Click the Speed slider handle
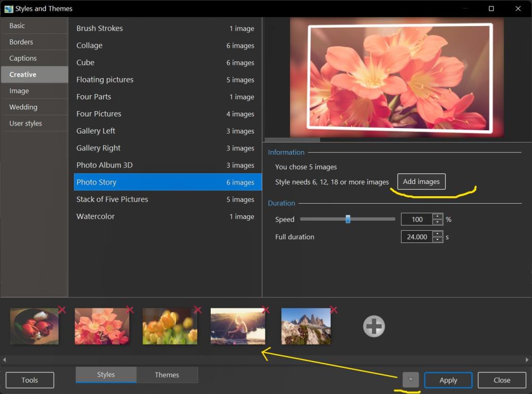532x394 pixels. [x=348, y=219]
